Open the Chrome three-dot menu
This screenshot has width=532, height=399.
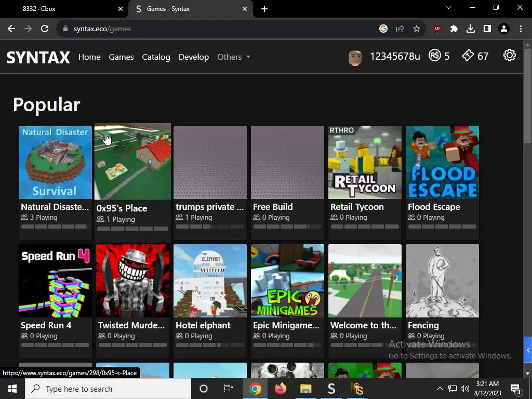[521, 29]
